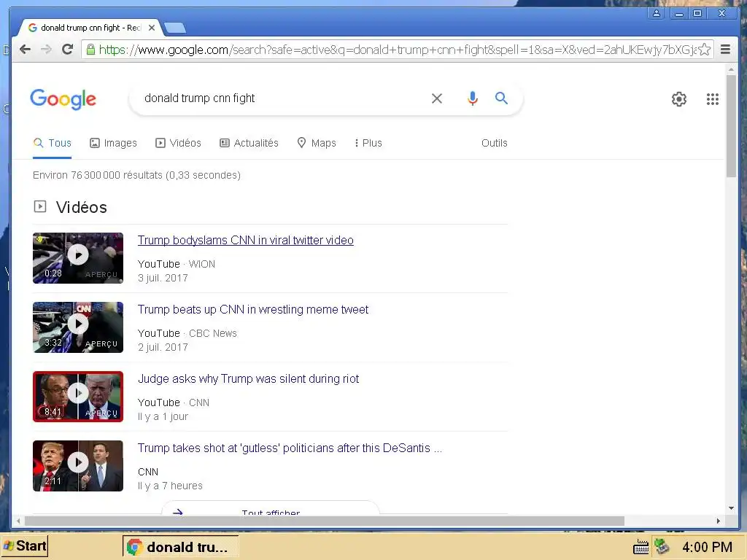Open the Outils search tools
Image resolution: width=747 pixels, height=560 pixels.
tap(494, 143)
